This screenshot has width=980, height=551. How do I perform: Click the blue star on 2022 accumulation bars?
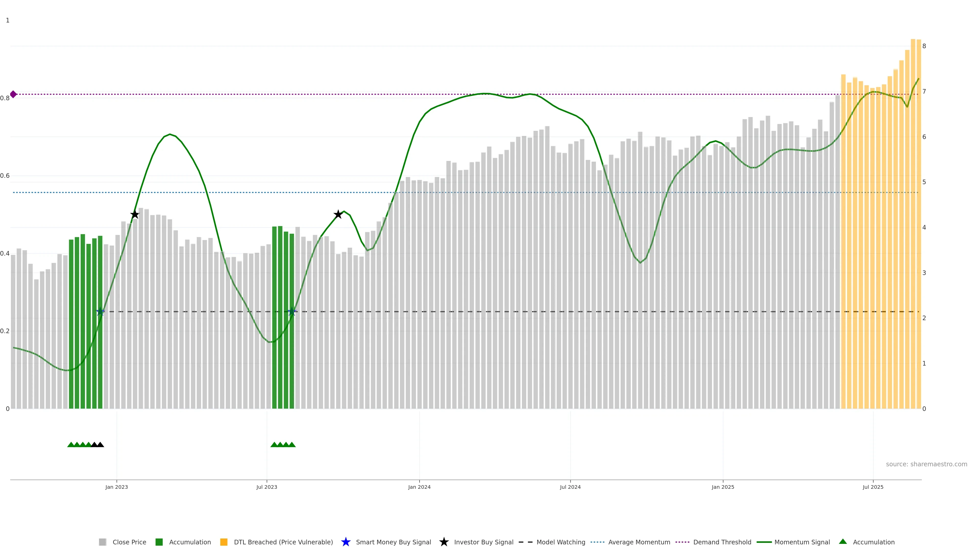pyautogui.click(x=100, y=312)
